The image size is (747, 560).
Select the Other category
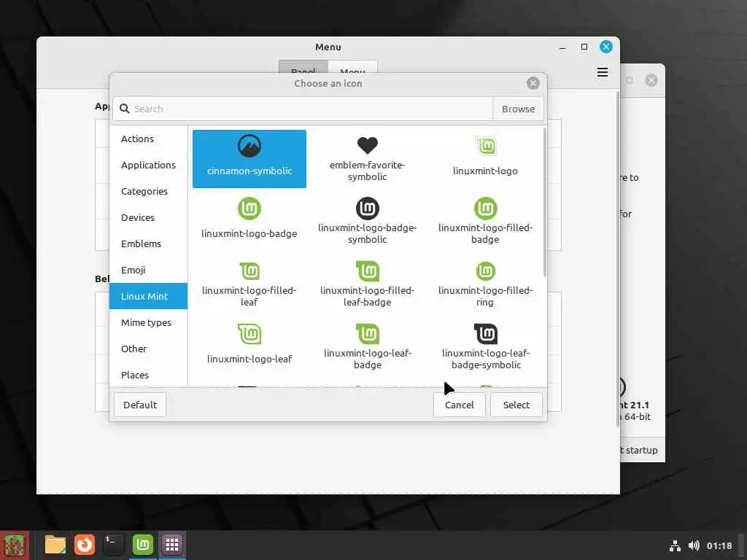149,349
